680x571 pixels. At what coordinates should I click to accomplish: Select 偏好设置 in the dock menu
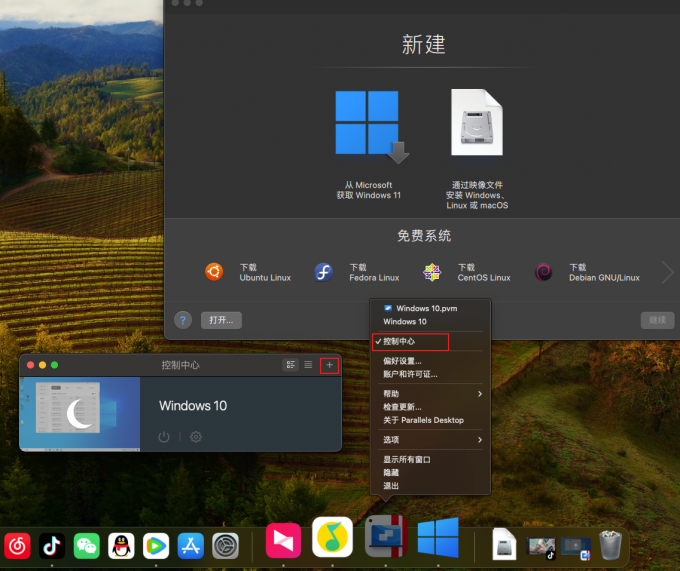point(402,361)
